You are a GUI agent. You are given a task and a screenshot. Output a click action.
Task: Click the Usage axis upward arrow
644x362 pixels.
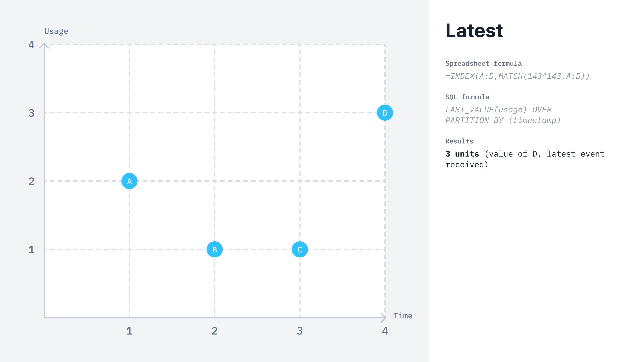pyautogui.click(x=44, y=46)
